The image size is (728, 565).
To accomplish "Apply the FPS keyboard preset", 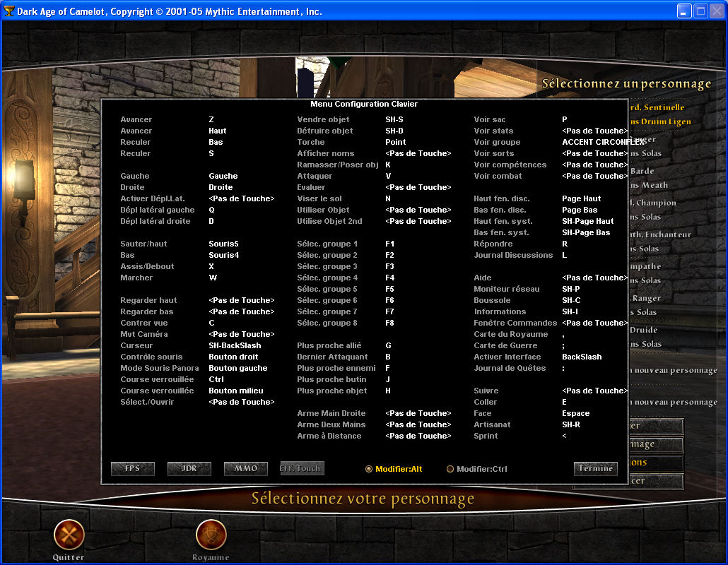I will 133,468.
